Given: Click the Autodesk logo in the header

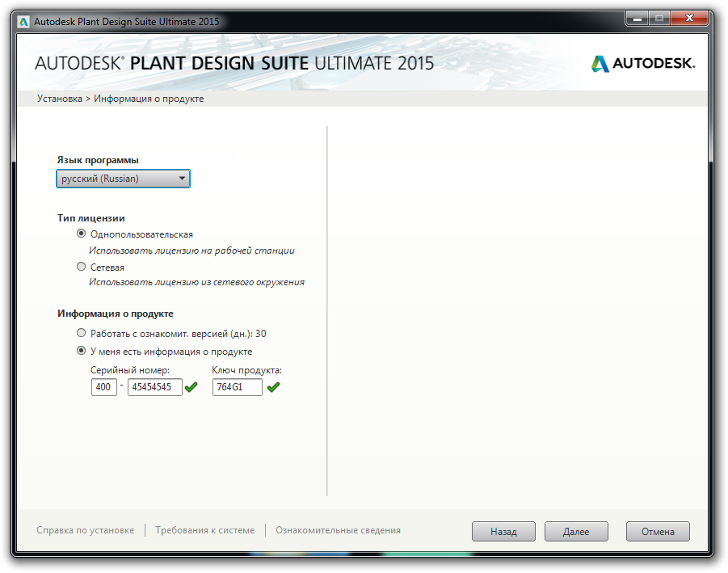Looking at the screenshot, I should tap(643, 64).
